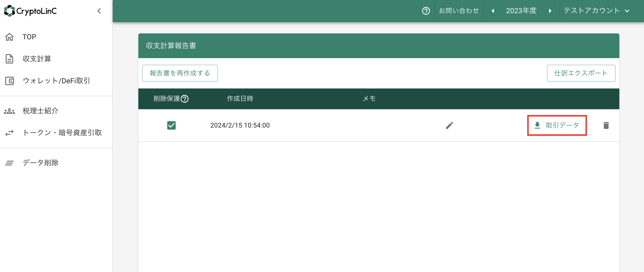Click the CryptoLinC logo
This screenshot has height=272, width=644.
(x=30, y=11)
